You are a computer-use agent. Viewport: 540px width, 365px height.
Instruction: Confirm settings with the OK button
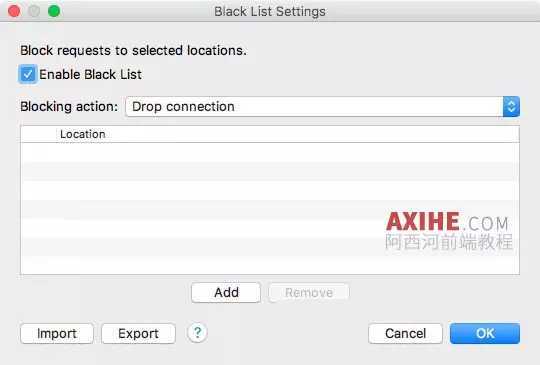pos(485,333)
